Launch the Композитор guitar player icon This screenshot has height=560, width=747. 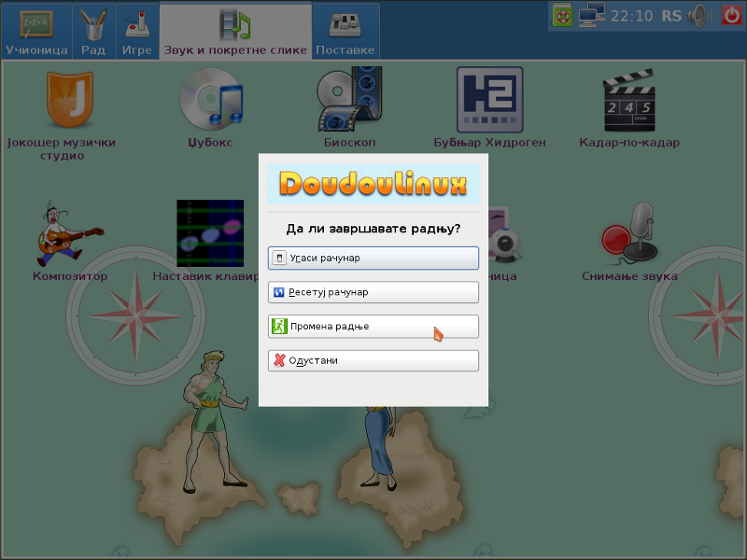(69, 233)
